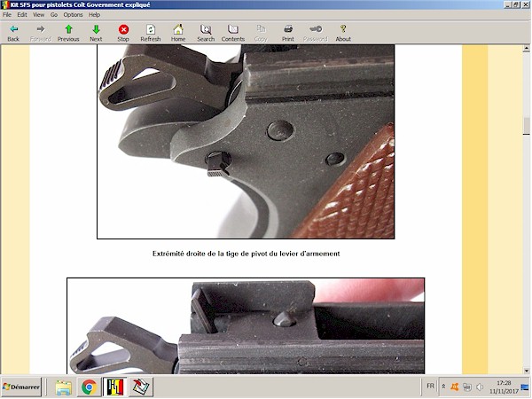Image resolution: width=532 pixels, height=399 pixels.
Task: Open the File menu
Action: (x=7, y=14)
